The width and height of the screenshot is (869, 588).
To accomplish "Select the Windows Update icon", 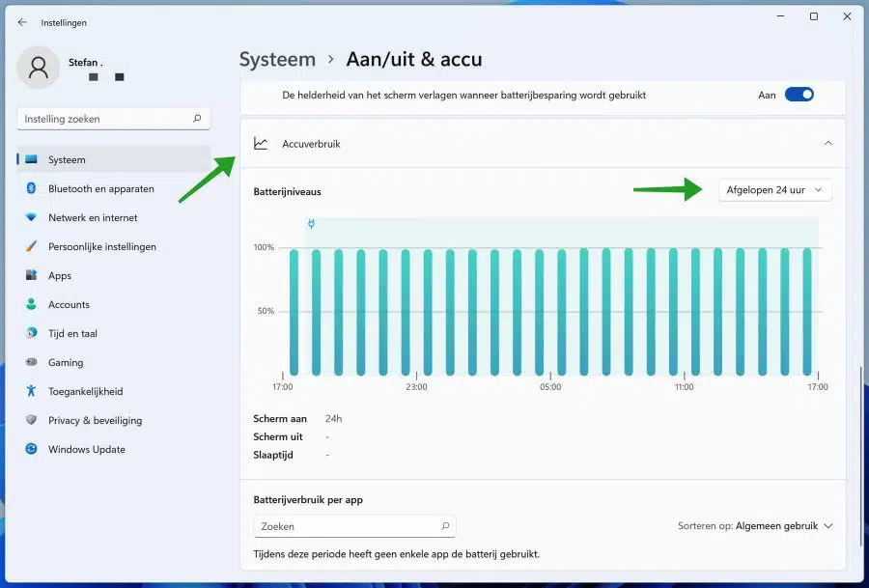I will point(31,449).
